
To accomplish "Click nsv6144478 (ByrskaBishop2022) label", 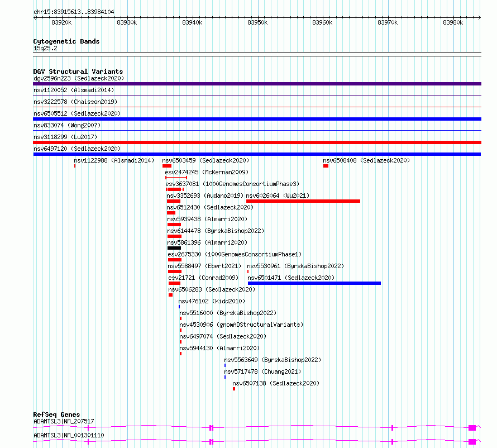I will (216, 231).
